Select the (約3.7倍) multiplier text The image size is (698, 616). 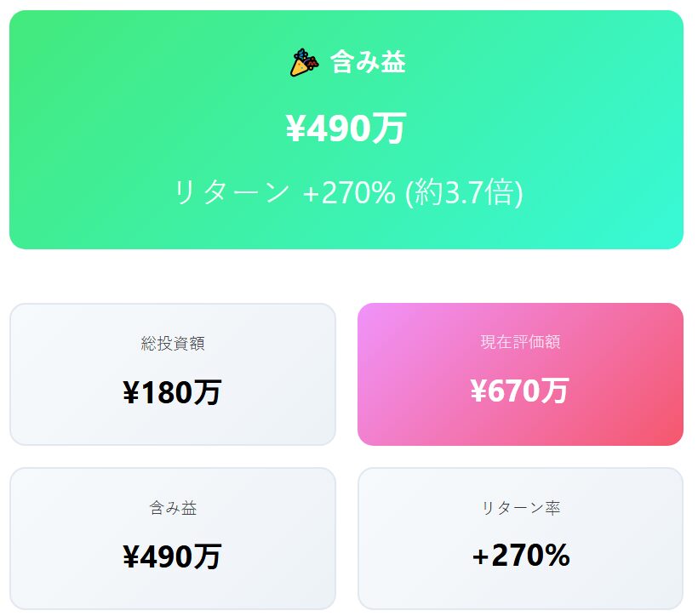pyautogui.click(x=464, y=192)
